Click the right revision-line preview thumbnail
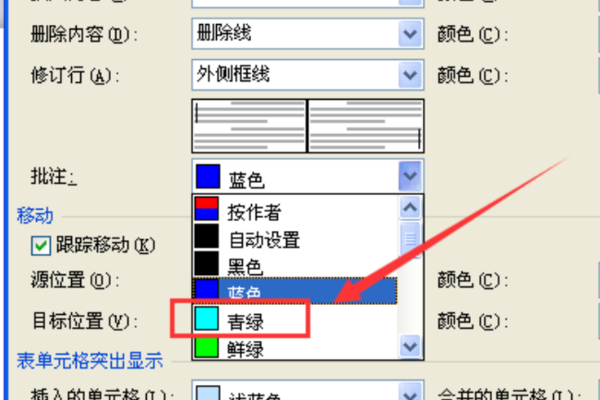The height and width of the screenshot is (400, 600). point(366,126)
